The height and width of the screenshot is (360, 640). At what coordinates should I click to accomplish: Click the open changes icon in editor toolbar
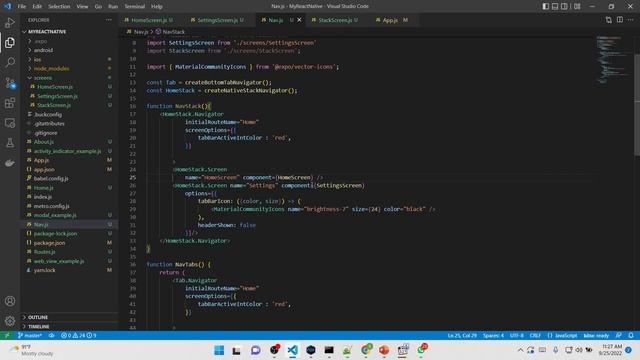(609, 20)
